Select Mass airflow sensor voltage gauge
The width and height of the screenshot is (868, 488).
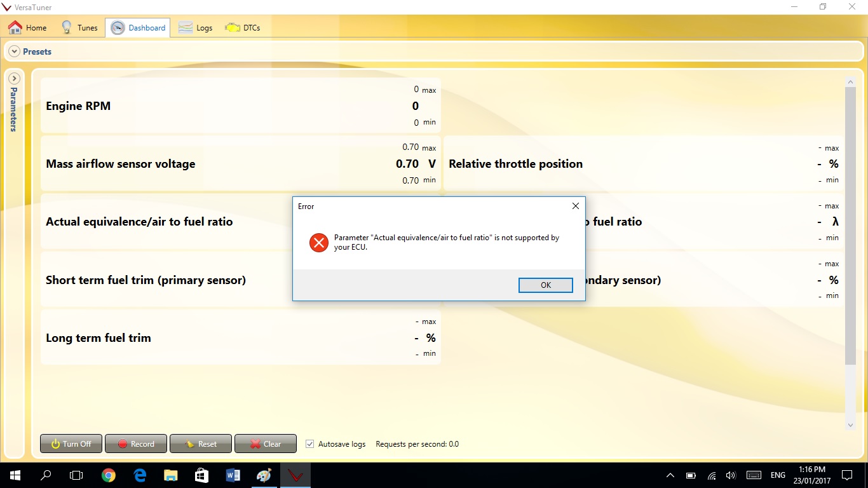point(241,163)
